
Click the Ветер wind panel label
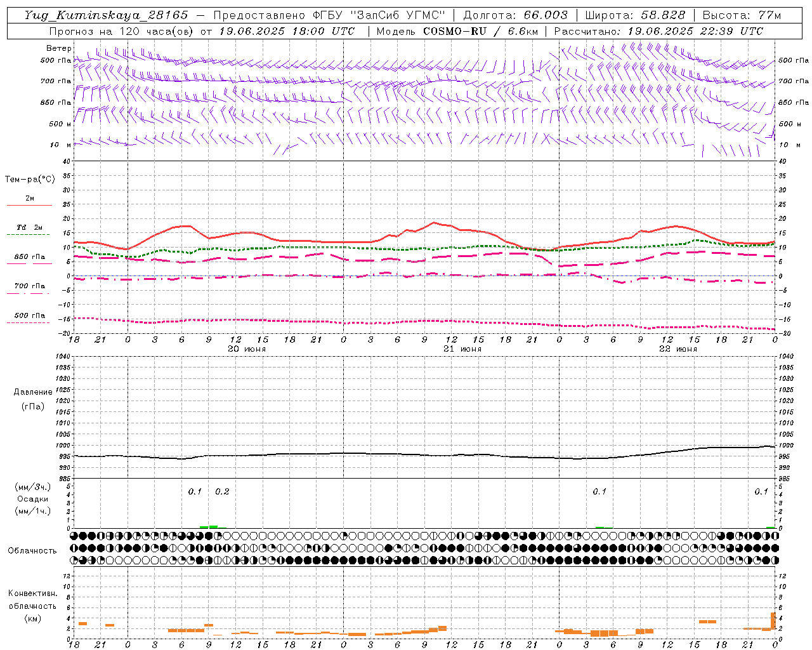pos(58,48)
